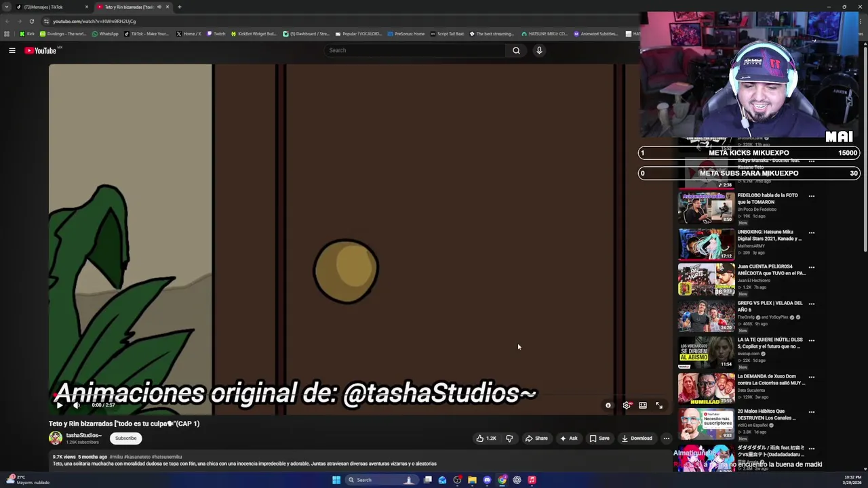This screenshot has height=488, width=868.
Task: Reload the page
Action: point(31,21)
